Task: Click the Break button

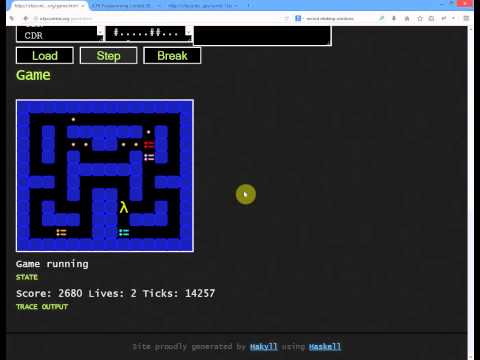Action: point(172,55)
